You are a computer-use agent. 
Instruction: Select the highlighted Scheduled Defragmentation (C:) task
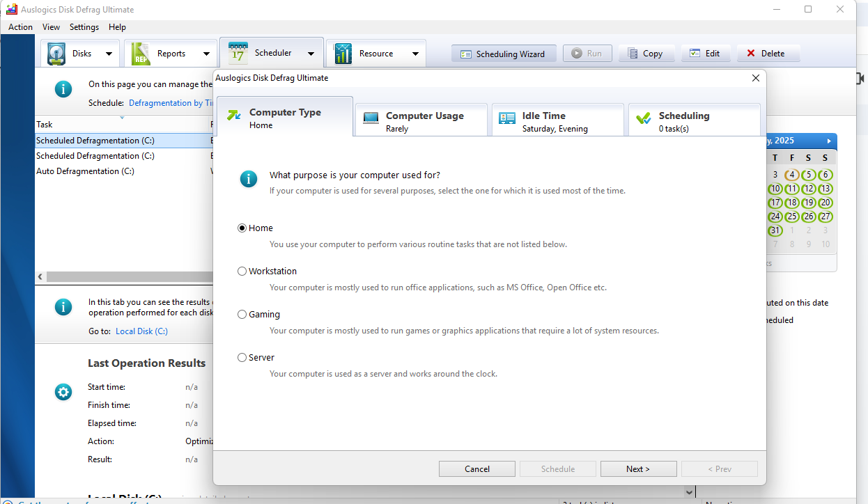pos(124,141)
